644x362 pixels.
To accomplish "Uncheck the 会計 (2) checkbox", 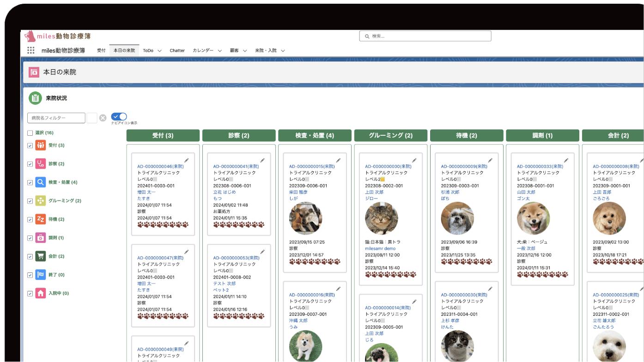I will tap(30, 256).
